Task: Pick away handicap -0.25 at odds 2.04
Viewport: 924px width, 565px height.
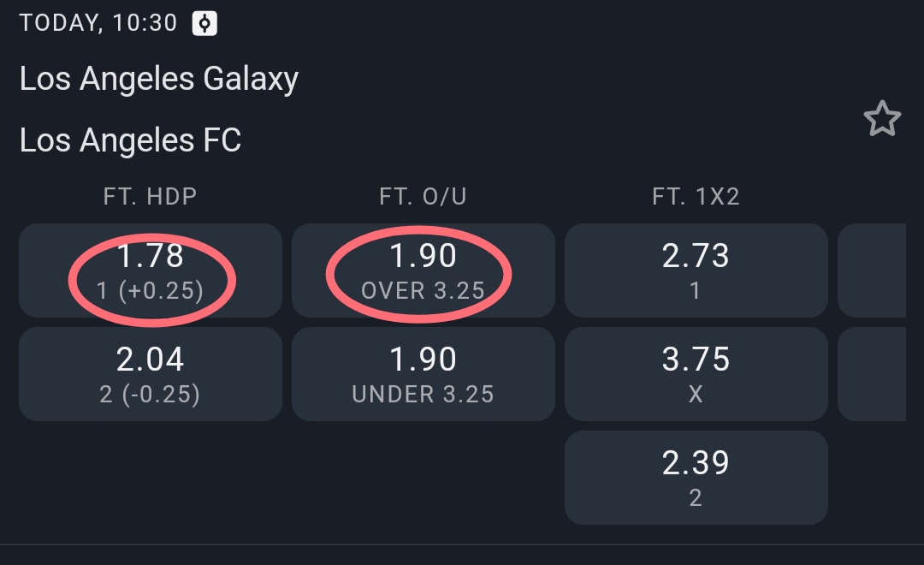Action: [x=151, y=373]
